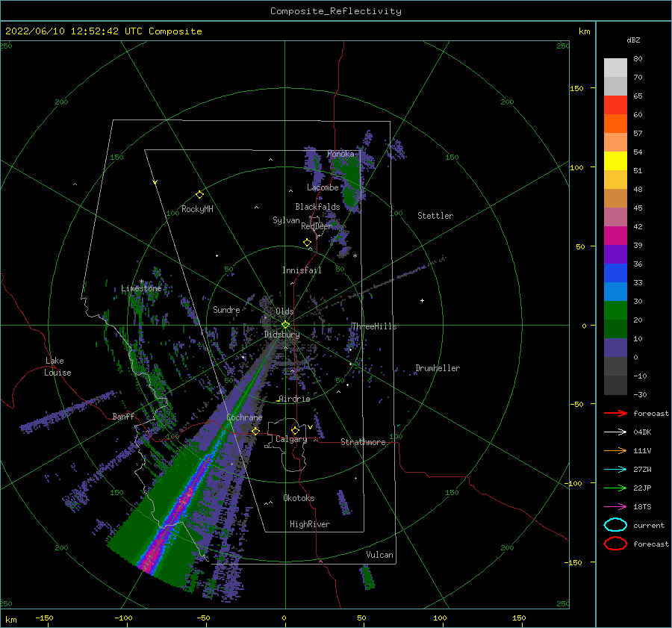Click the Cochrane label
The width and height of the screenshot is (672, 628).
point(244,417)
